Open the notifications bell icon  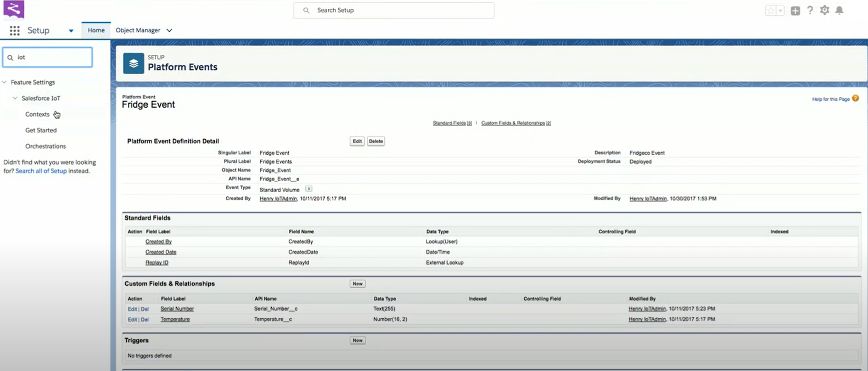(x=839, y=10)
